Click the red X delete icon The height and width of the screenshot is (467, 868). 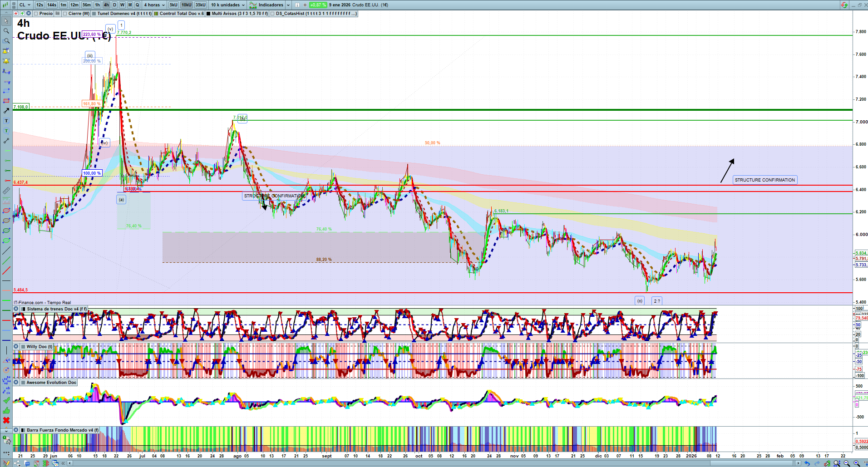[x=6, y=420]
